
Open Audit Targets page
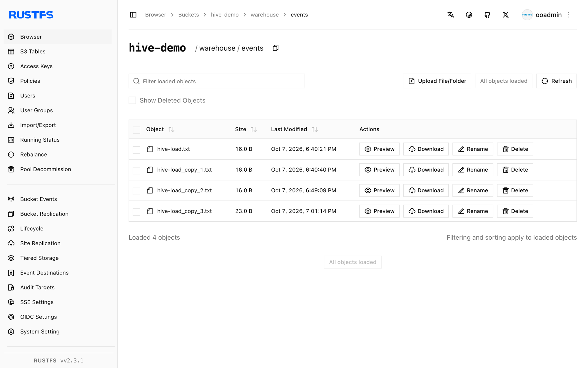coord(58,287)
